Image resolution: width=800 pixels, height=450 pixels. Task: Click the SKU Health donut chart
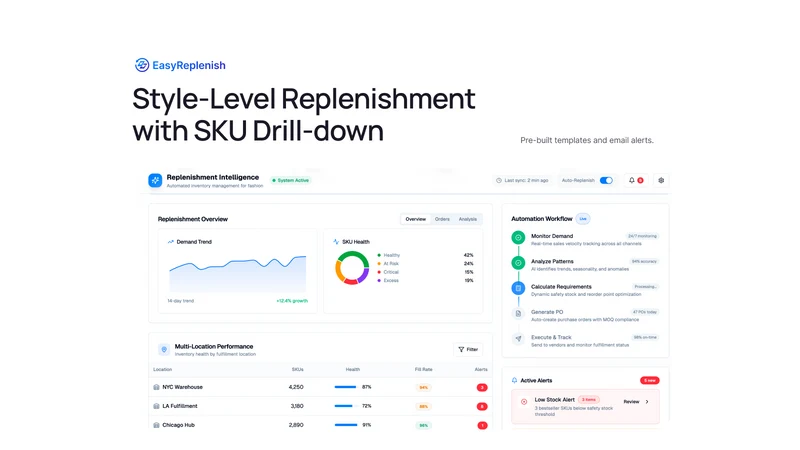point(352,268)
